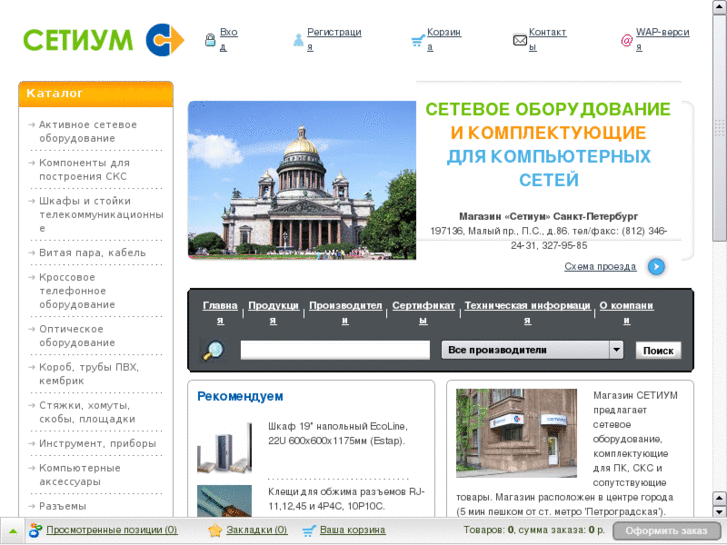Open Просмотренные позиции (0) link

pyautogui.click(x=112, y=530)
